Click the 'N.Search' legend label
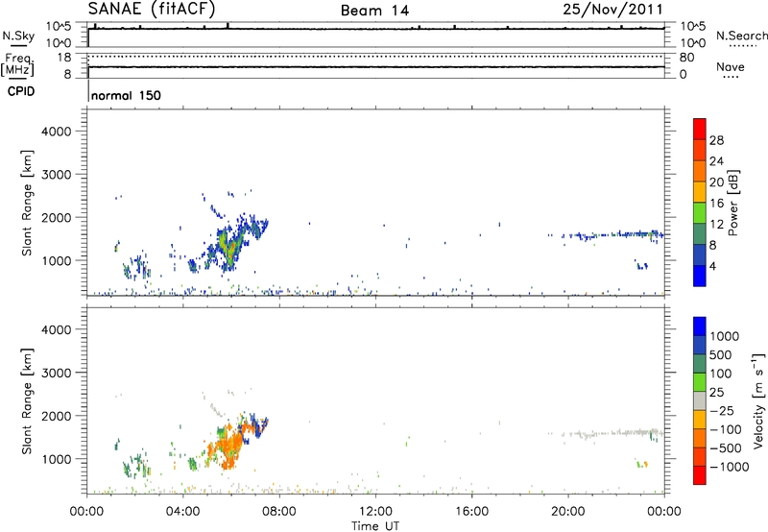 741,36
